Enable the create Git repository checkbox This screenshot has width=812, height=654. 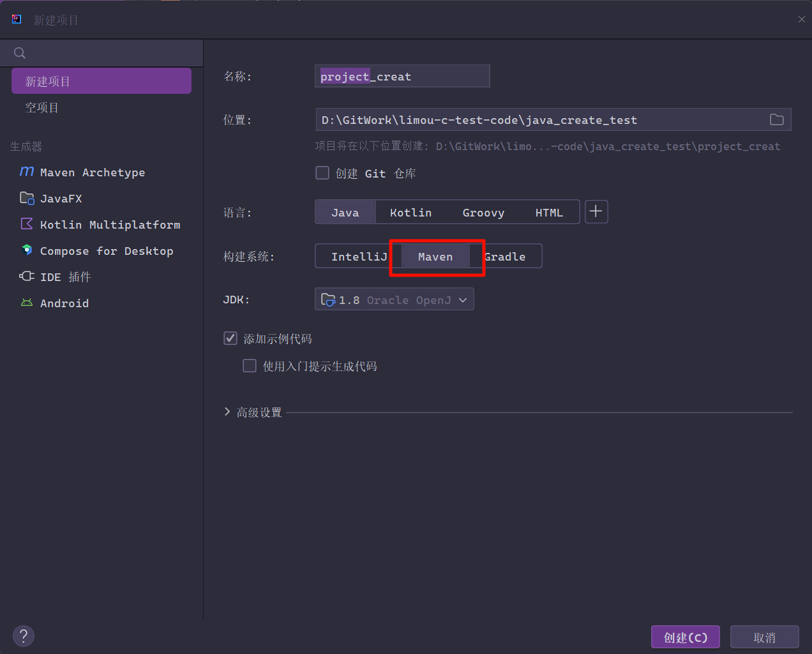point(322,173)
